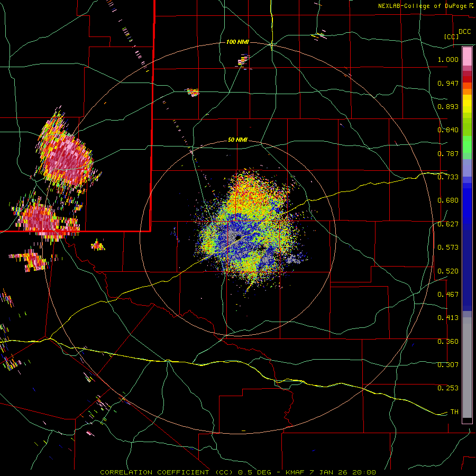
Task: Click the 0.893 legend value
Action: [x=448, y=106]
